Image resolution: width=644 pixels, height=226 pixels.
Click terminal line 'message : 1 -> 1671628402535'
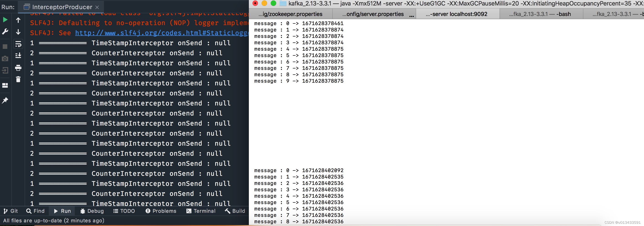pyautogui.click(x=299, y=177)
